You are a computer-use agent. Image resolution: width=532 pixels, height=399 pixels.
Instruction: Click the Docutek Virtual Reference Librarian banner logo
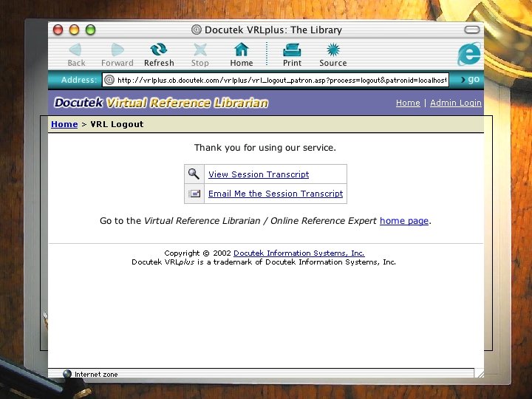(161, 103)
